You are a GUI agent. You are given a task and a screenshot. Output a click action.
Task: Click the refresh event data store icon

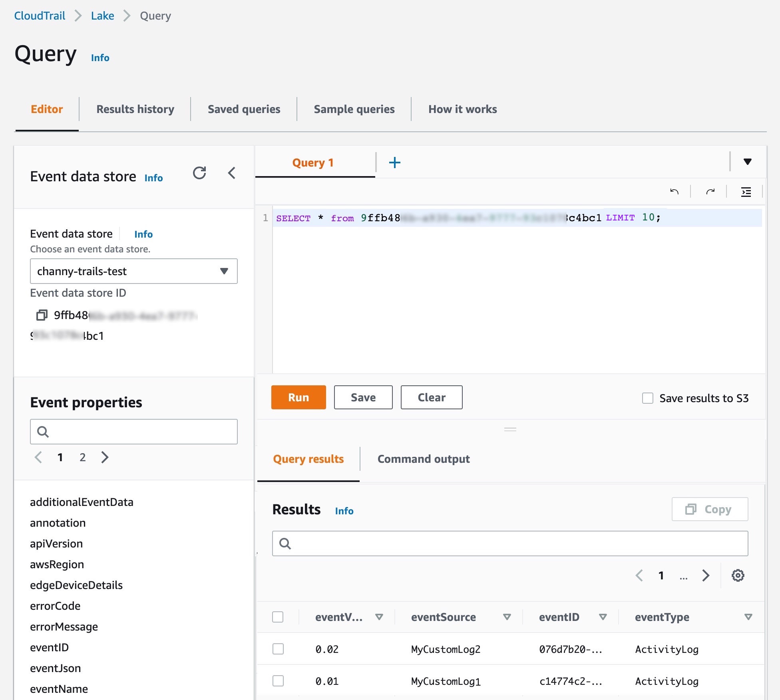tap(199, 172)
